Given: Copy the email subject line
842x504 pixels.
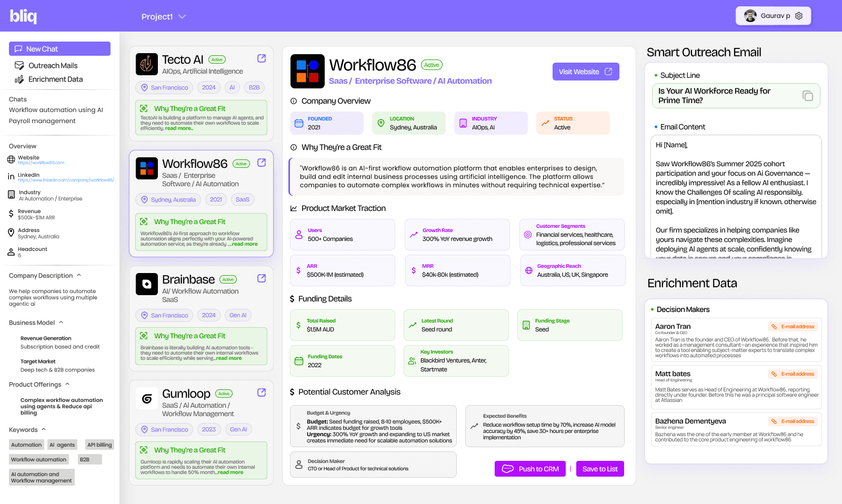Looking at the screenshot, I should coord(807,96).
